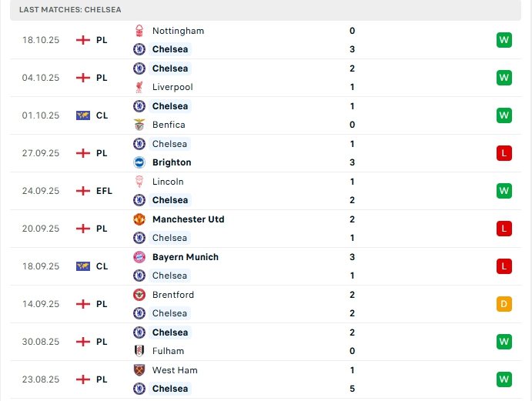Click the Benfica club crest
The image size is (532, 401).
tap(139, 125)
